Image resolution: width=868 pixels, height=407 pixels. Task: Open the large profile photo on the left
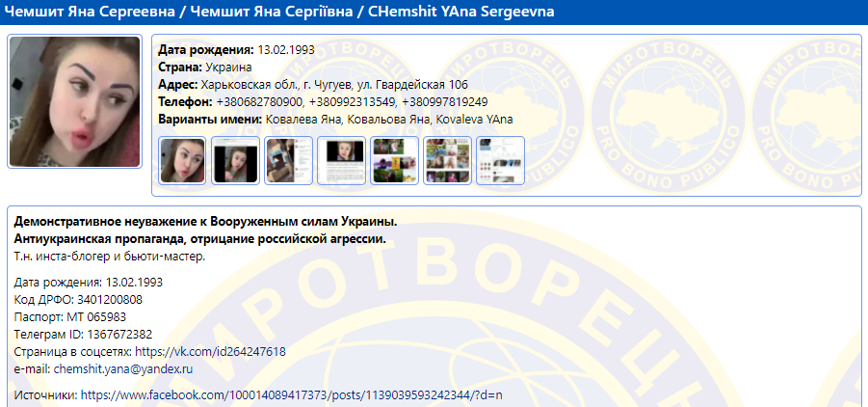coord(75,101)
